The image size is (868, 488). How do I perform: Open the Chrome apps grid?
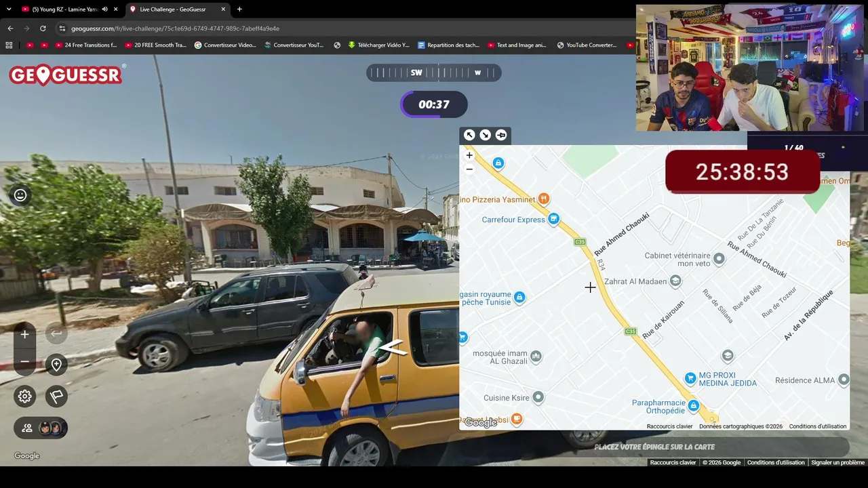click(x=9, y=45)
